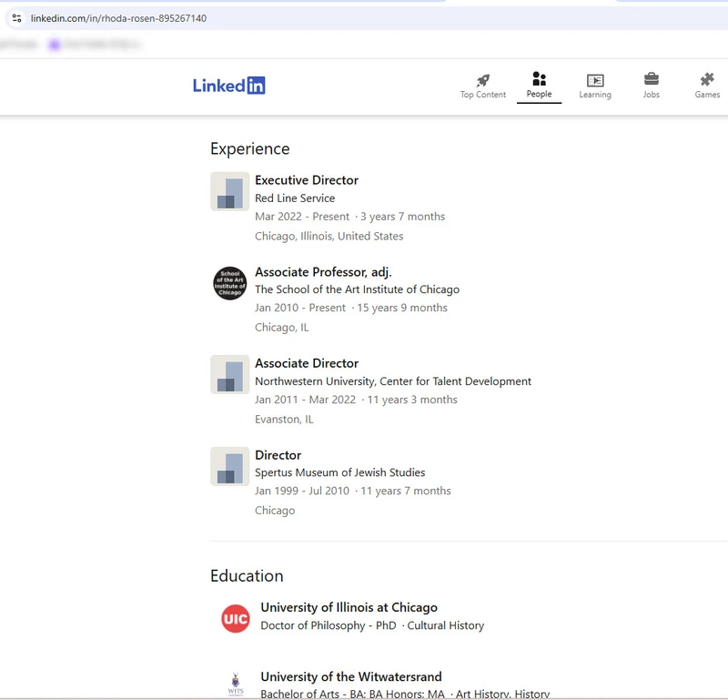
Task: Open the Director position title
Action: (x=278, y=455)
